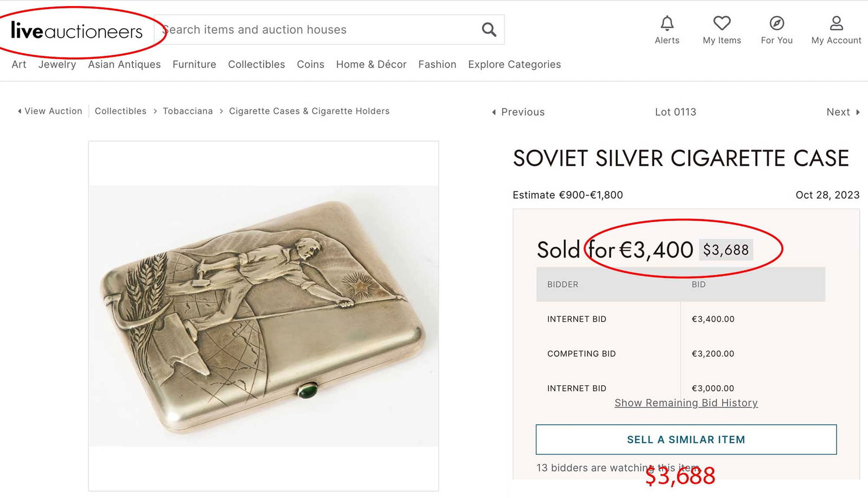Open the Jewelry category
This screenshot has width=868, height=498.
pos(57,65)
